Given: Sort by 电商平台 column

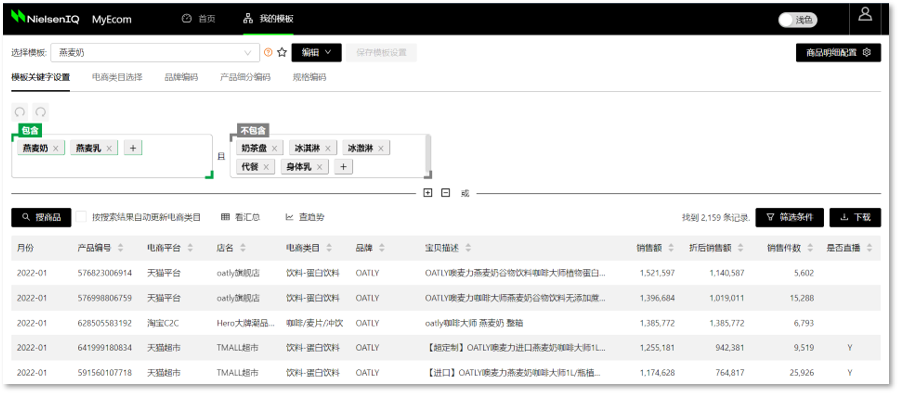Looking at the screenshot, I should pos(190,248).
